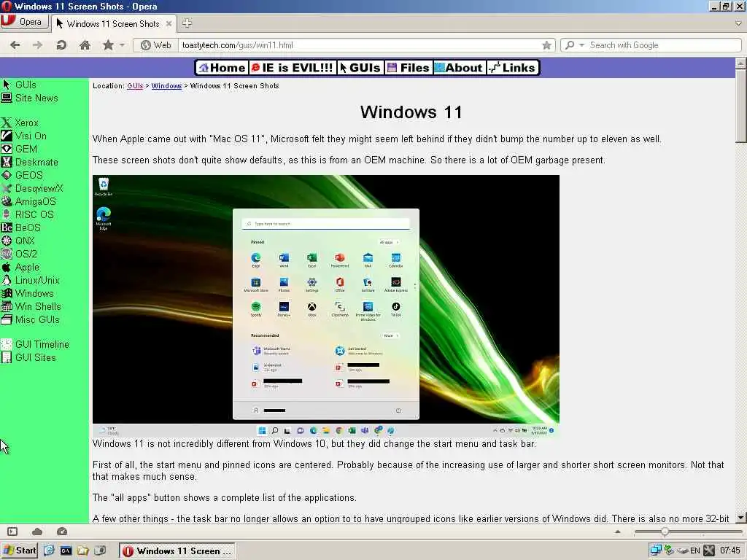
Task: Click the AmigaOS sidebar icon
Action: point(6,201)
